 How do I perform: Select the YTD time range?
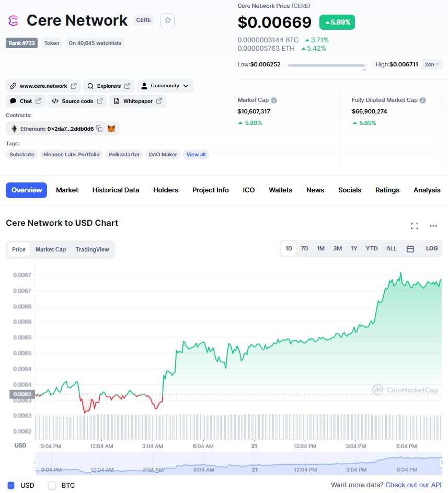click(x=371, y=248)
